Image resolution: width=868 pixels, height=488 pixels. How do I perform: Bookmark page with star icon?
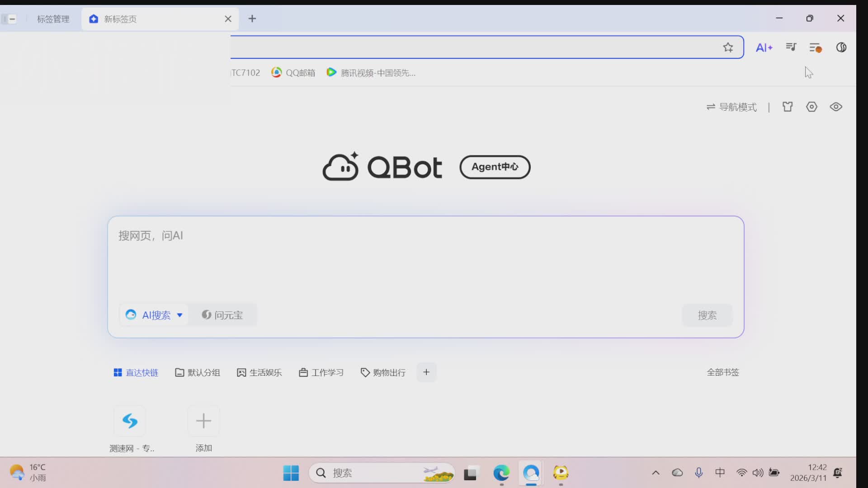(x=728, y=47)
